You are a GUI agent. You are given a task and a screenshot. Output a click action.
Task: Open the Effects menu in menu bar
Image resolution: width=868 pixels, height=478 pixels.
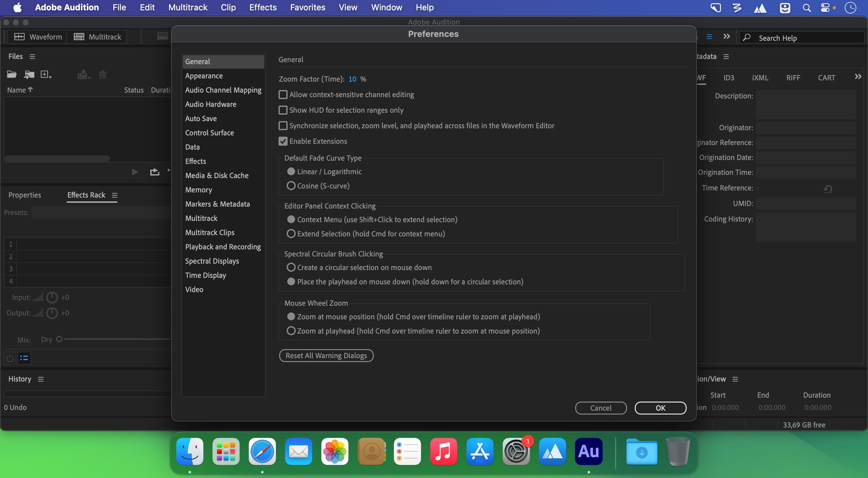tap(263, 7)
